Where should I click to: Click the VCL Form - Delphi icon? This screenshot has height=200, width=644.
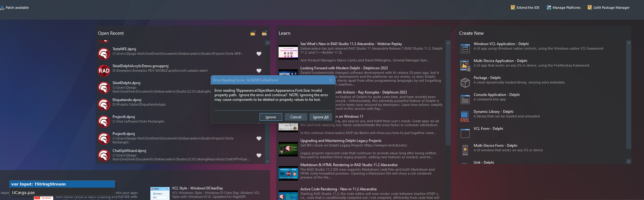point(465,133)
